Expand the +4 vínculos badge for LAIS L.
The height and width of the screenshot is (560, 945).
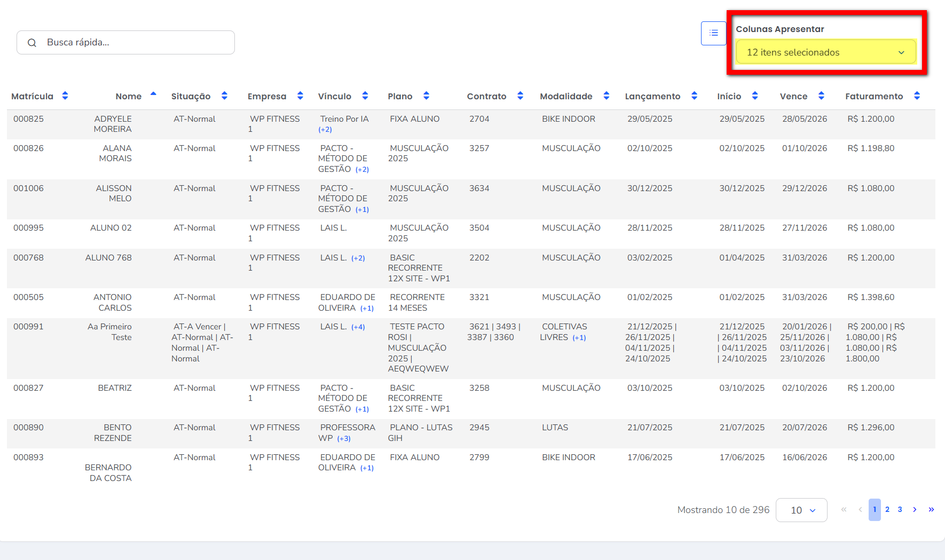(x=358, y=327)
